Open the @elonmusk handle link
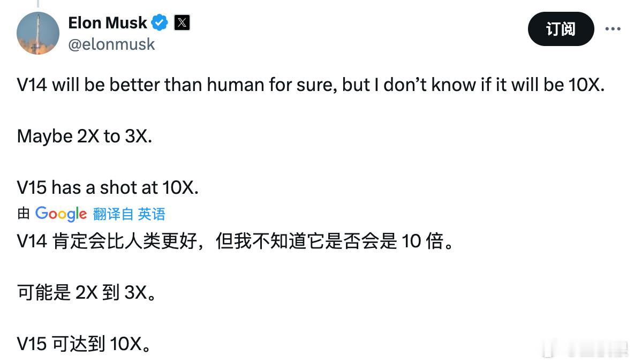 point(111,44)
